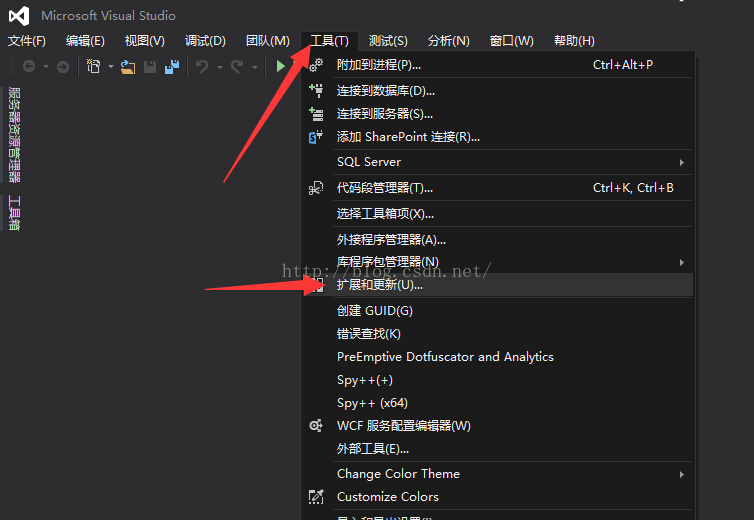This screenshot has height=520, width=754.
Task: Click the Save All toolbar icon
Action: (172, 66)
